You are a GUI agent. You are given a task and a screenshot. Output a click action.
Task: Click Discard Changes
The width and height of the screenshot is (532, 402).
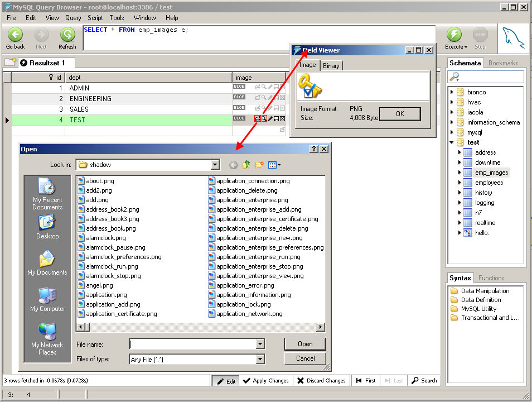point(321,381)
